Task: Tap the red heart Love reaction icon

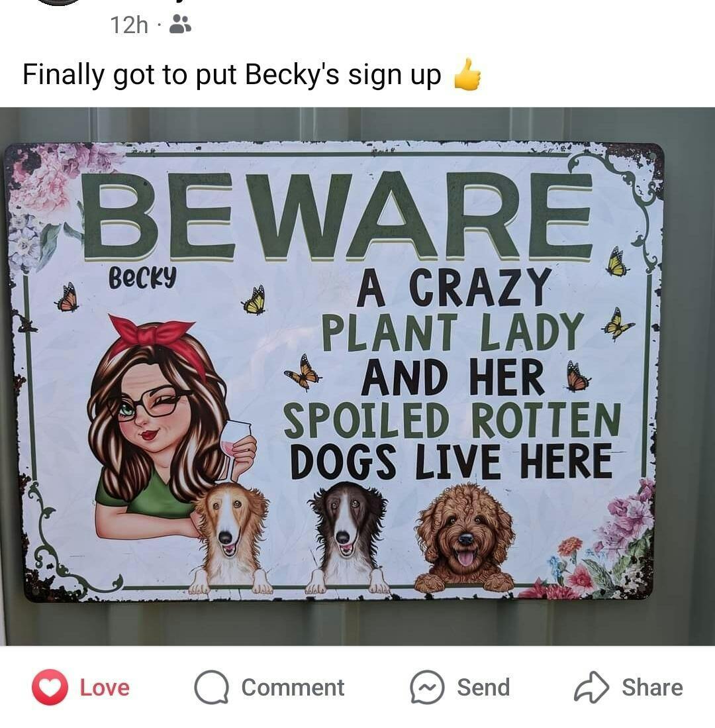Action: click(50, 687)
